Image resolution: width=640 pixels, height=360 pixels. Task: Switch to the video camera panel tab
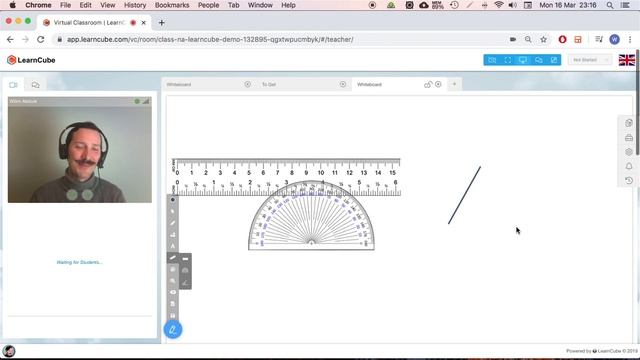click(x=13, y=85)
